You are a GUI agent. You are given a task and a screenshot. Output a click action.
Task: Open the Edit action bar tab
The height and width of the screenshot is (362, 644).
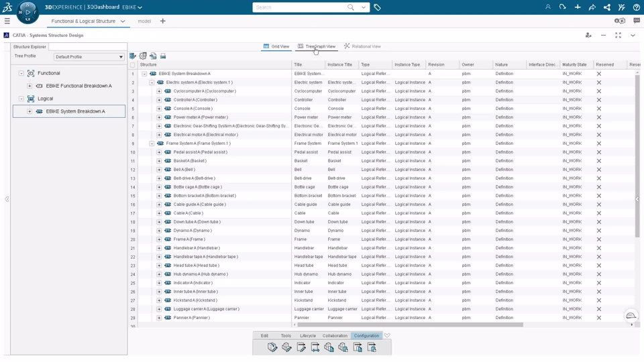click(x=264, y=336)
